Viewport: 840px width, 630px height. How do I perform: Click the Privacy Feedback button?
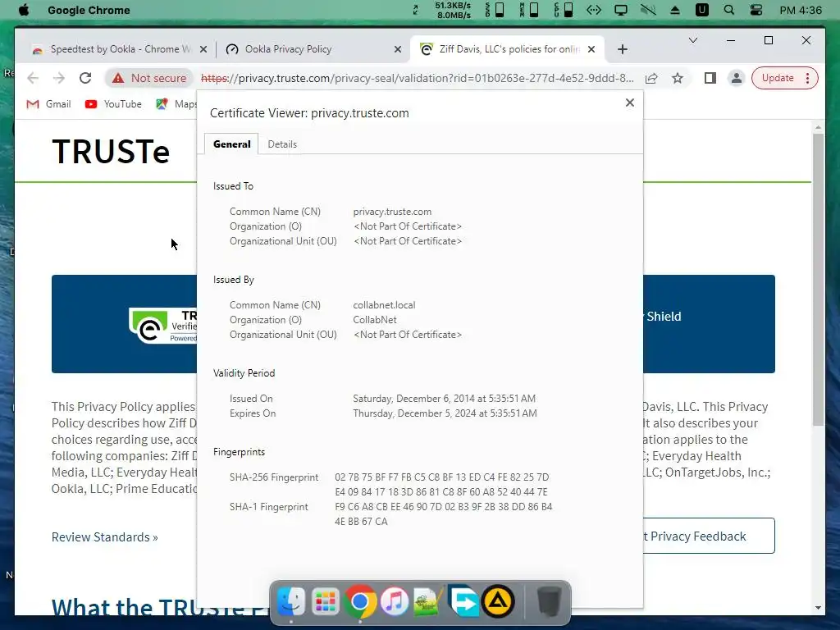point(709,536)
